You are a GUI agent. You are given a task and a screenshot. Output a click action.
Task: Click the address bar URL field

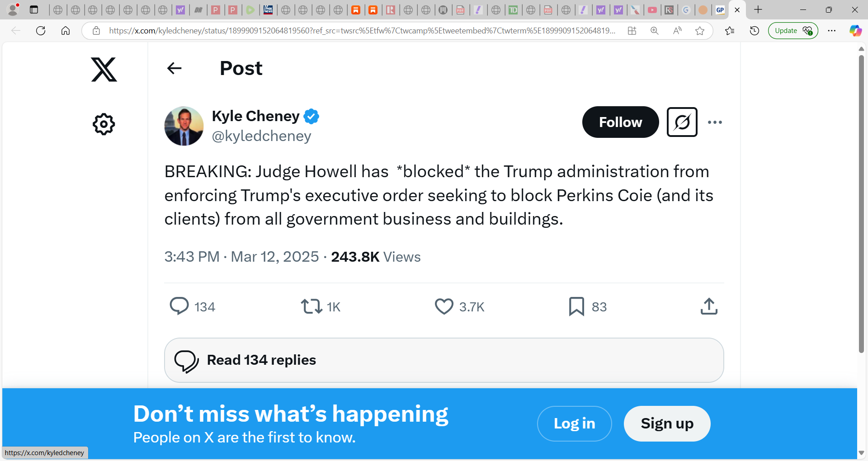pyautogui.click(x=362, y=30)
